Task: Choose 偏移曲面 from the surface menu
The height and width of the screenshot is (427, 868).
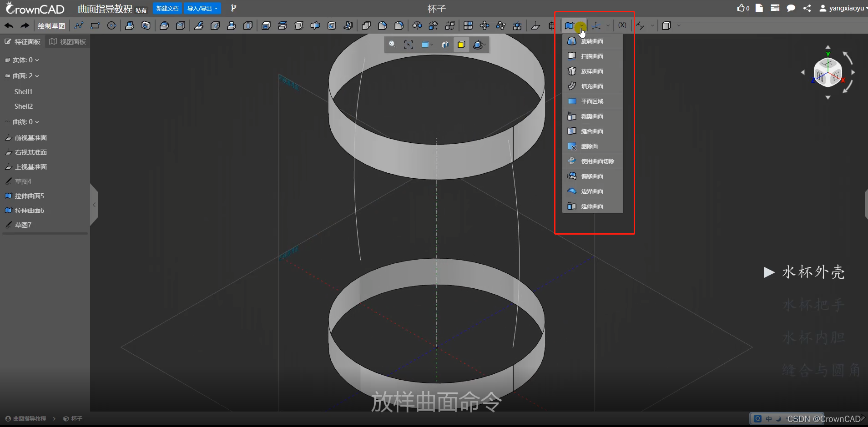Action: 592,176
